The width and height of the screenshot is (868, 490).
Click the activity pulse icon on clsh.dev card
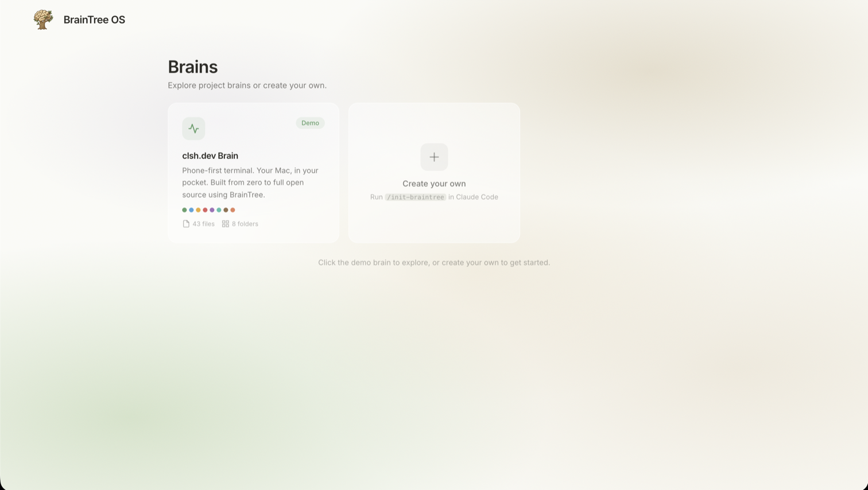point(193,129)
